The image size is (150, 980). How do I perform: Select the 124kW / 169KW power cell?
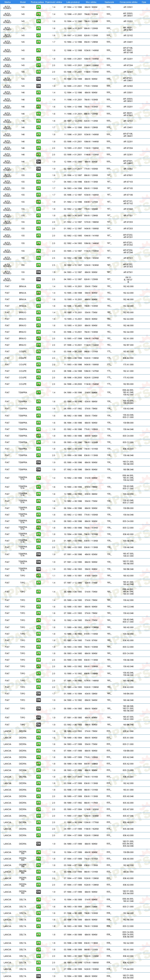[x=91, y=816]
